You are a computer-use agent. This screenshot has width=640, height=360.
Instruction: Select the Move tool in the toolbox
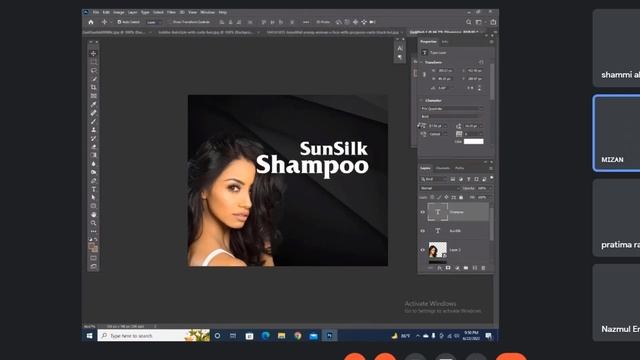coord(93,53)
